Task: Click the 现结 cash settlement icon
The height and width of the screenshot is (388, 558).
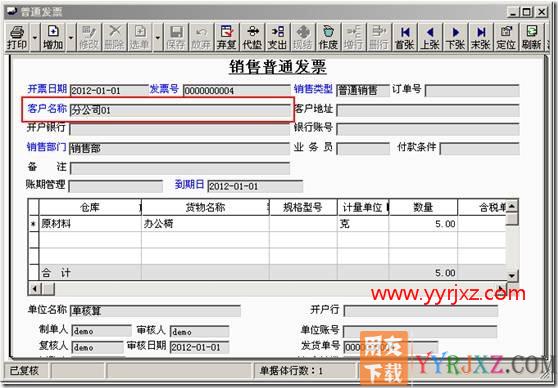Action: (302, 37)
